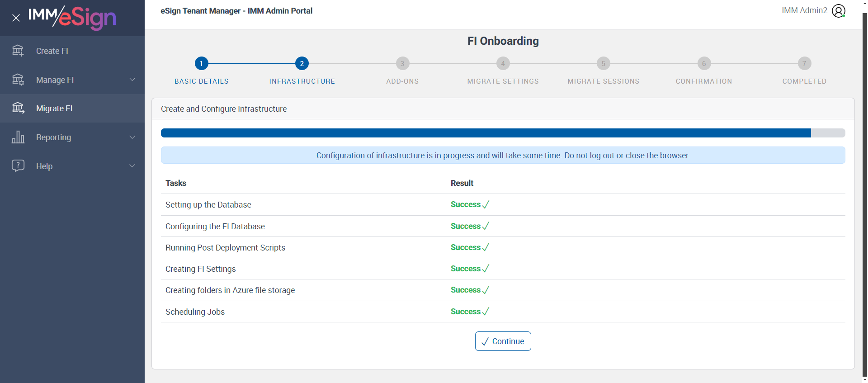Screen dimensions: 868x383
Task: Go to step 2 Infrastructure circle
Action: [302, 63]
